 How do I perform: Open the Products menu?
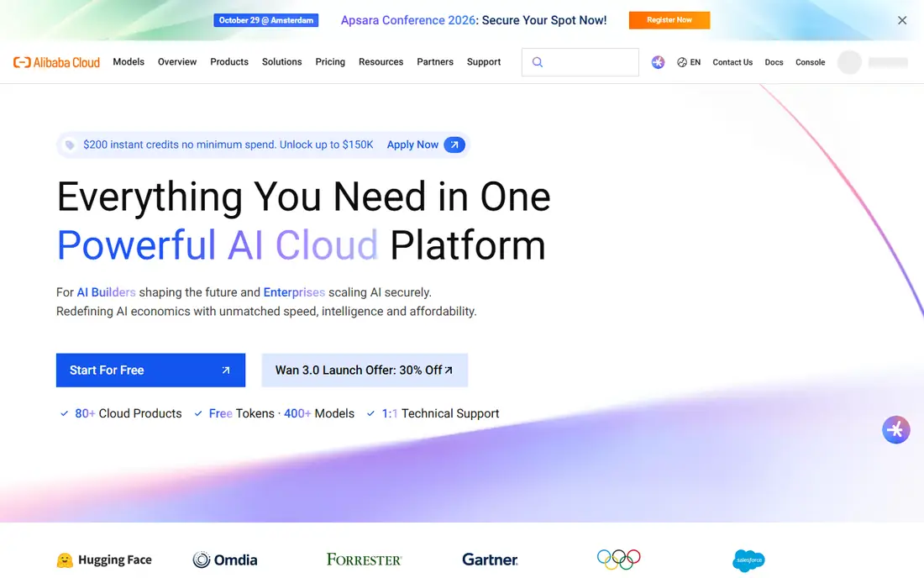click(229, 62)
